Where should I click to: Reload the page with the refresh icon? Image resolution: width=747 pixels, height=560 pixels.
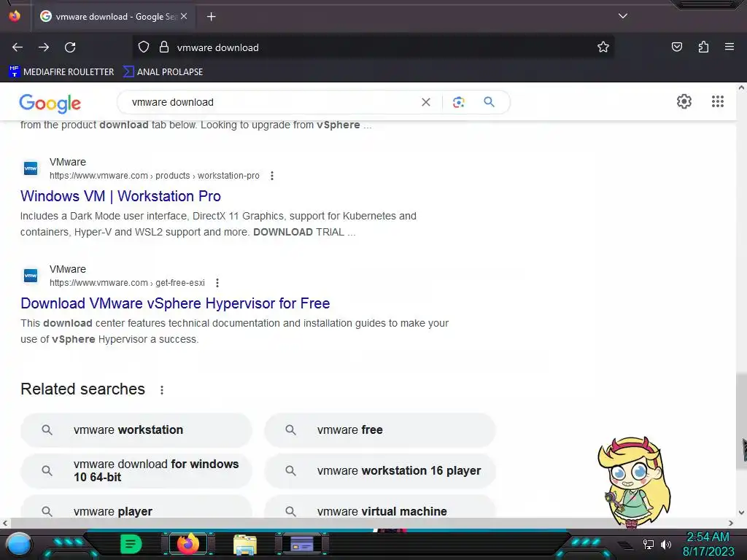[70, 47]
